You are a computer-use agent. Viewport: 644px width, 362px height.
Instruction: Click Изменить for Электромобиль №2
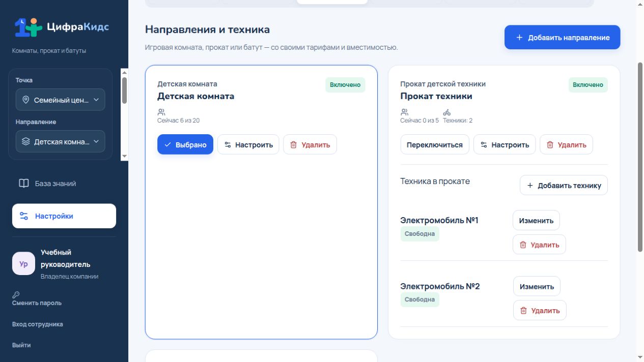pyautogui.click(x=537, y=287)
